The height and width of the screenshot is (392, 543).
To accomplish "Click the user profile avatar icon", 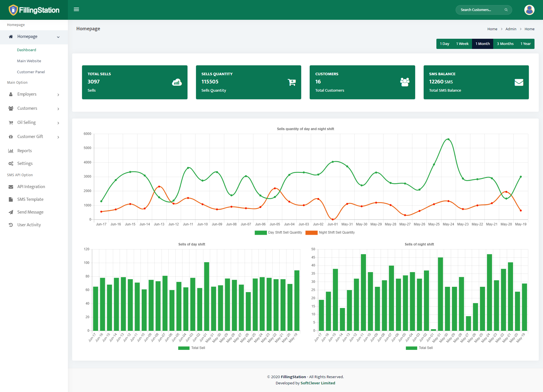I will 529,10.
